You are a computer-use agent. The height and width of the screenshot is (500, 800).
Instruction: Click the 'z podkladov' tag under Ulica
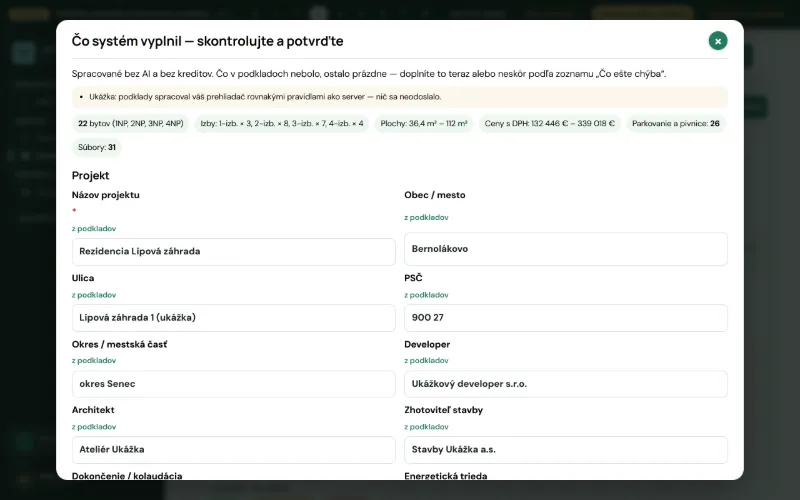pyautogui.click(x=94, y=295)
